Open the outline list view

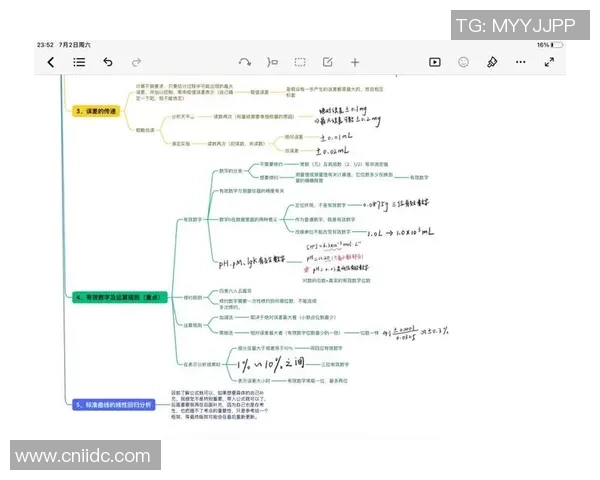coord(79,62)
